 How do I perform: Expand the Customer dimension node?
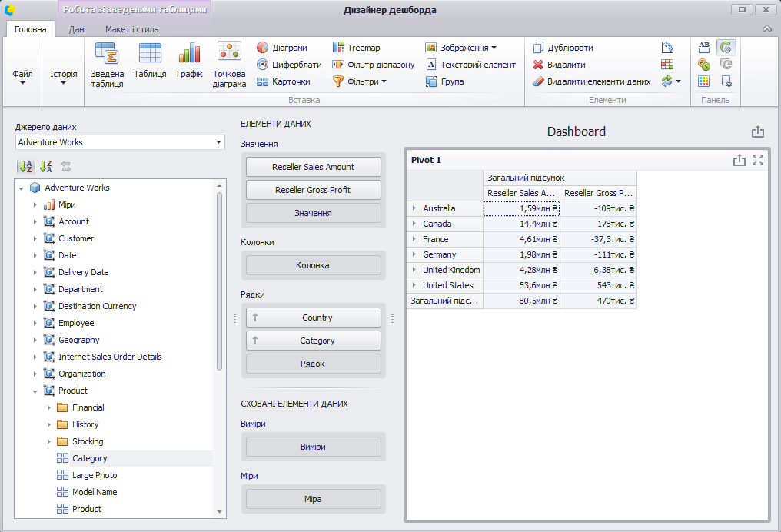pyautogui.click(x=35, y=238)
